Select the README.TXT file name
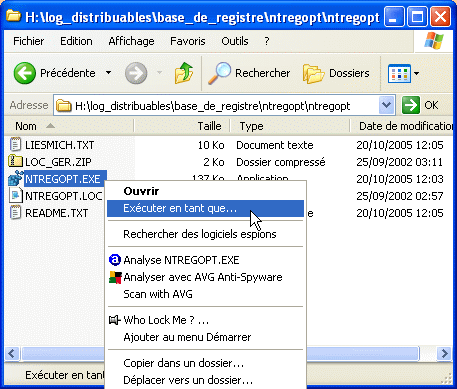 [x=57, y=213]
